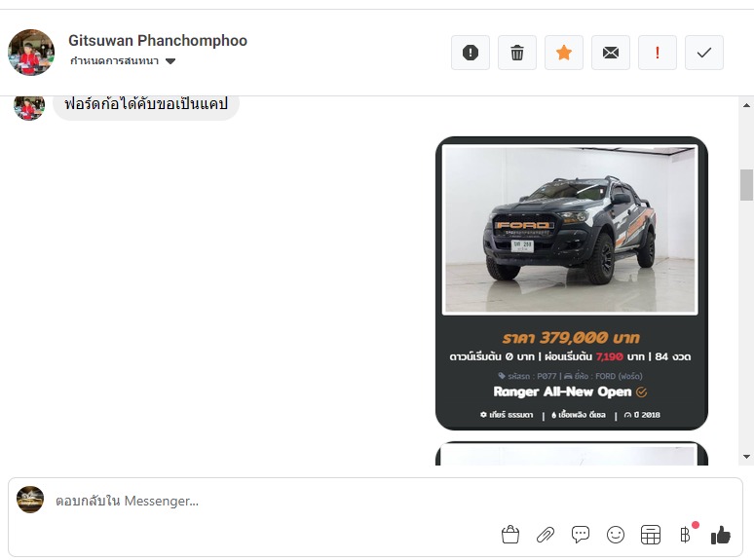Click the Ranger All-New Open title
Image resolution: width=754 pixels, height=560 pixels.
(x=563, y=392)
